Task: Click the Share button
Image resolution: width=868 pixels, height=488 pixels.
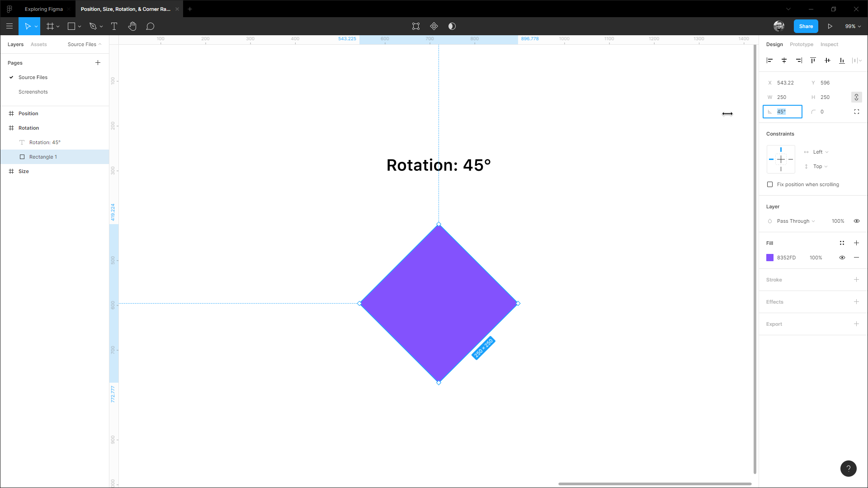Action: click(x=806, y=26)
